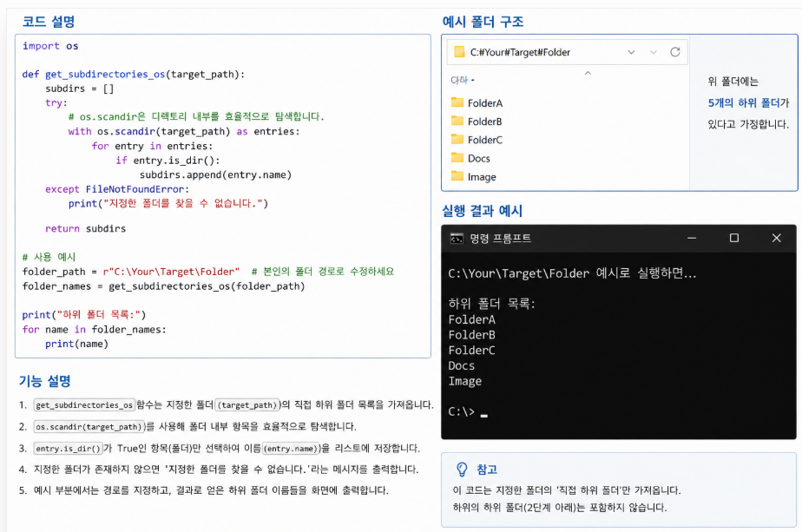Click Image in the terminal output
Image resolution: width=802 pixels, height=532 pixels.
click(x=465, y=382)
